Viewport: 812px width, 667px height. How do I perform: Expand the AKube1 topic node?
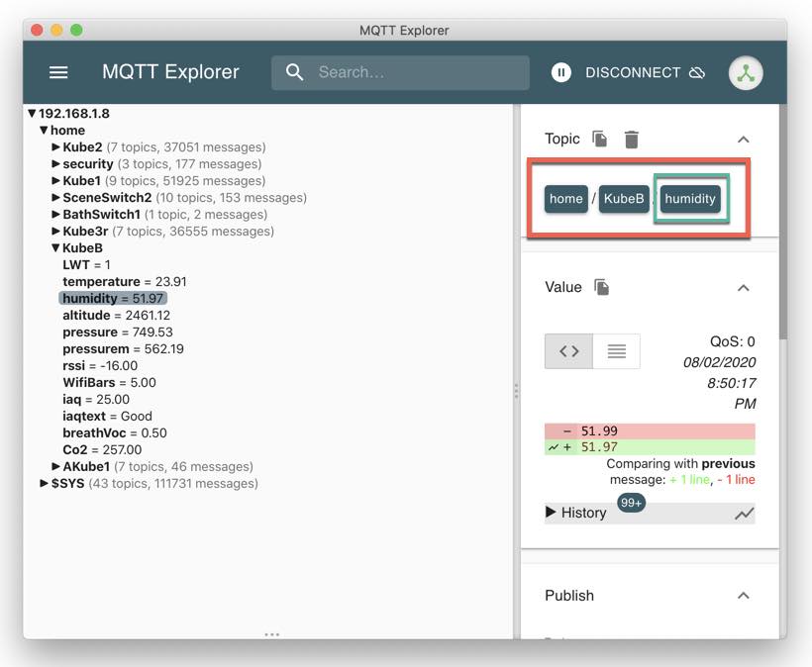[55, 467]
